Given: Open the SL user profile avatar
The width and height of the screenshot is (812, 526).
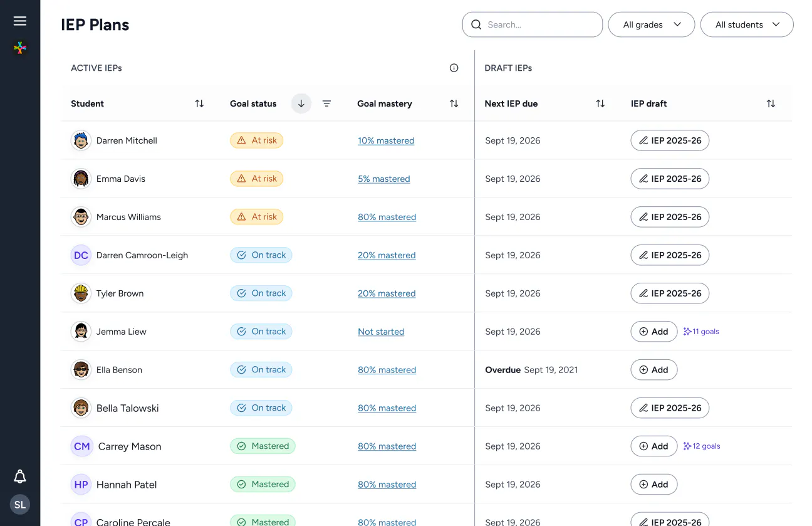Looking at the screenshot, I should click(20, 505).
